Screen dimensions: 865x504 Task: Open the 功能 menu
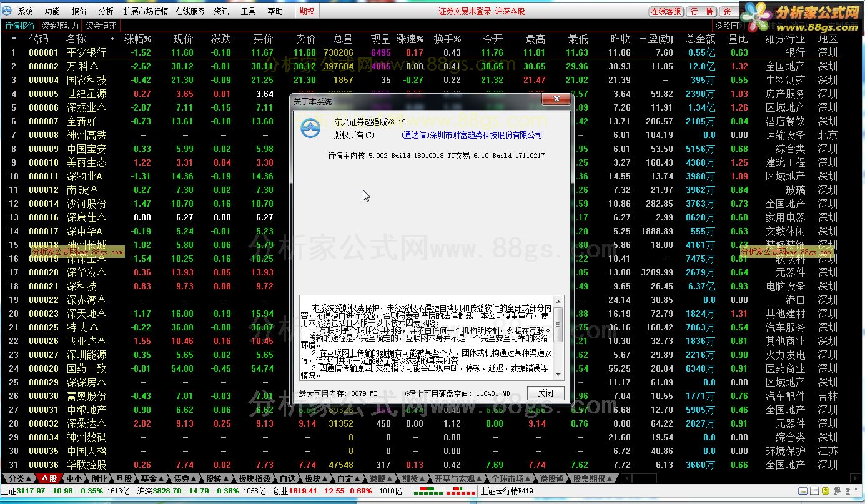(52, 11)
